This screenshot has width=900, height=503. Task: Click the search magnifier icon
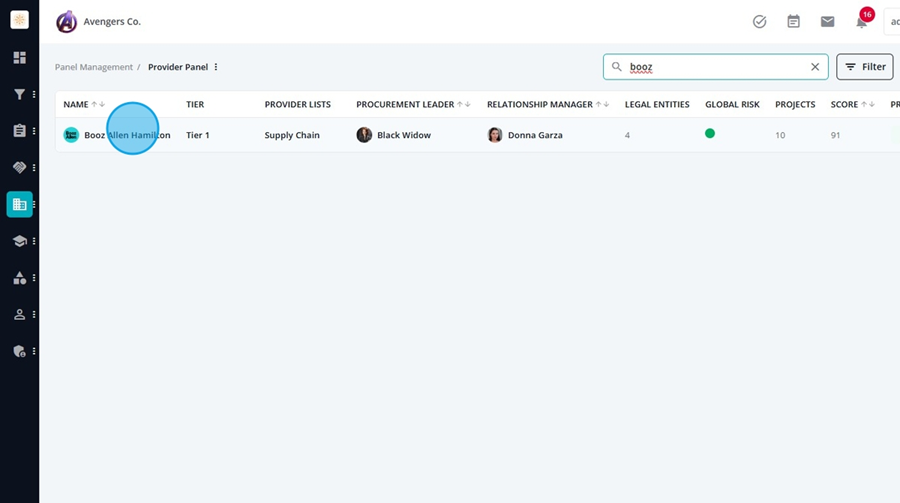(616, 67)
